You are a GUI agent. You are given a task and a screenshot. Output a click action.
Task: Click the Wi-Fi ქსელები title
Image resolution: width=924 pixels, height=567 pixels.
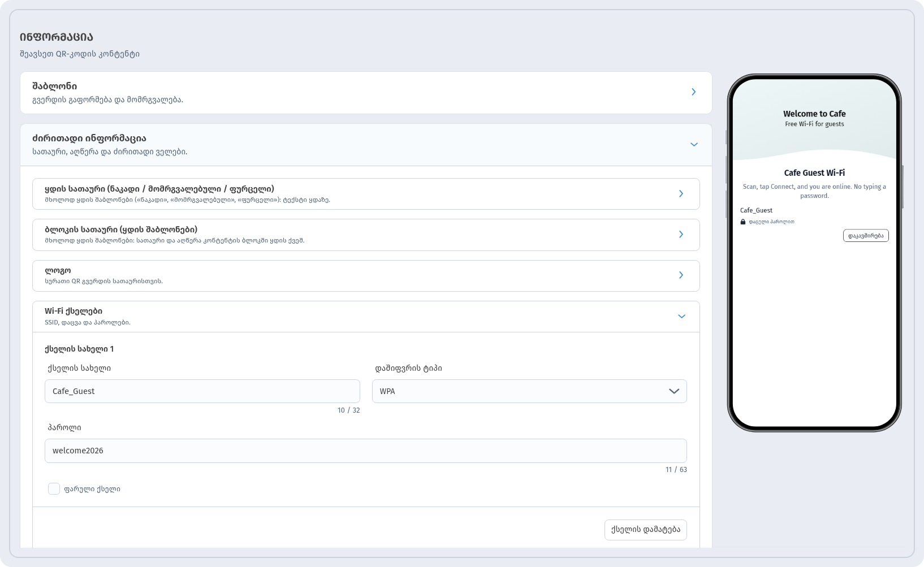click(74, 311)
